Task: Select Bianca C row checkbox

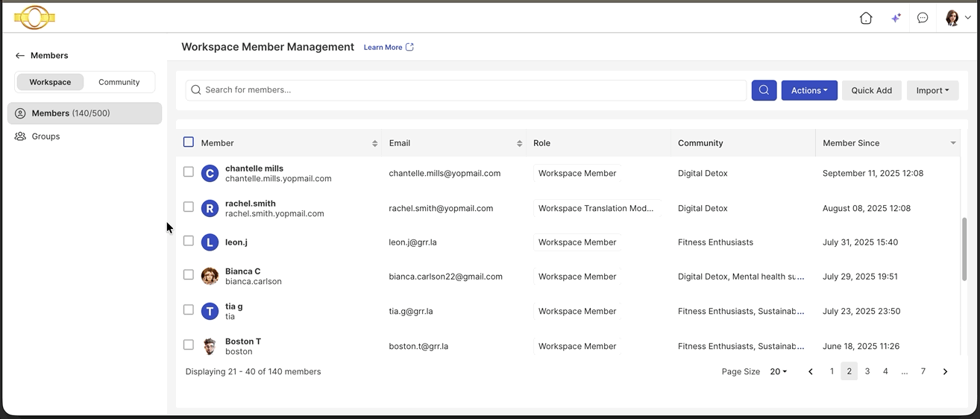Action: pyautogui.click(x=189, y=274)
